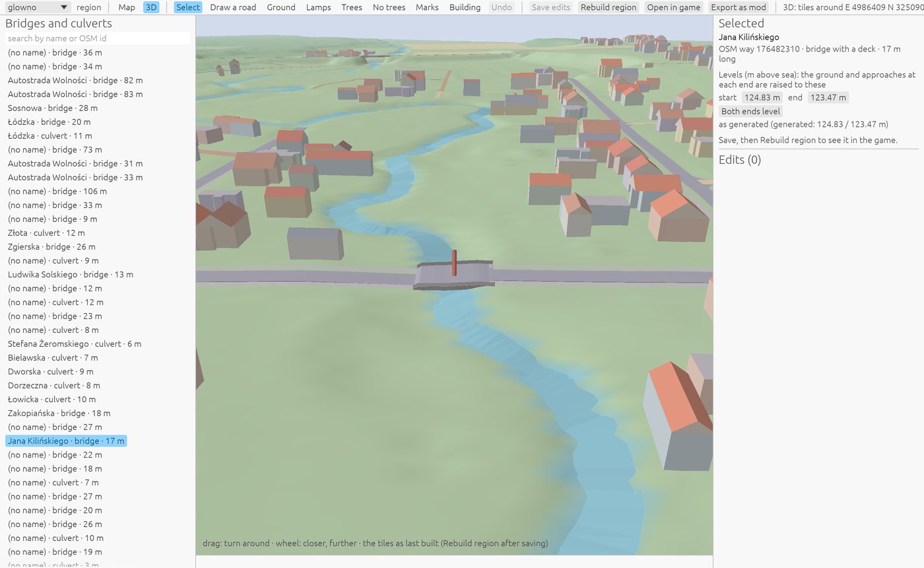Select Zgierska bridge 26 m

coord(51,247)
